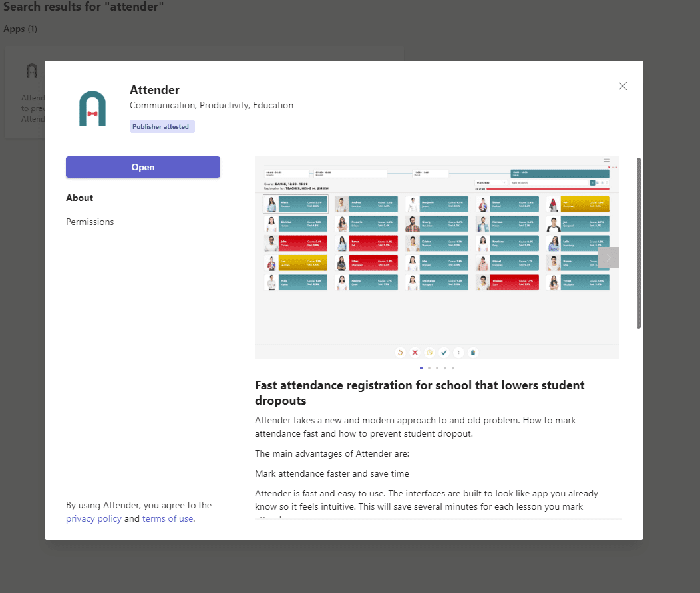Image resolution: width=700 pixels, height=593 pixels.
Task: Open the clipboard notes icon in the preview
Action: (x=473, y=352)
